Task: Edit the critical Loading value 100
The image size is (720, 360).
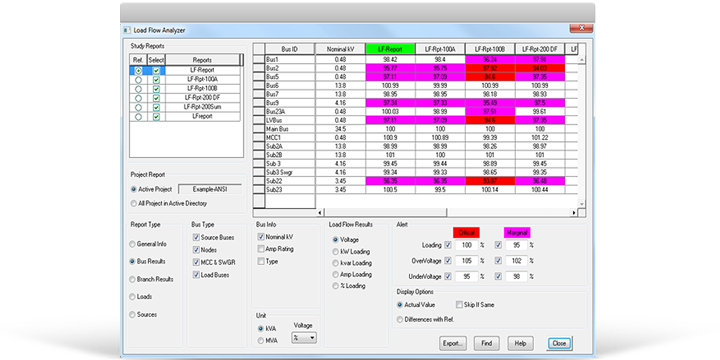Action: pos(467,245)
